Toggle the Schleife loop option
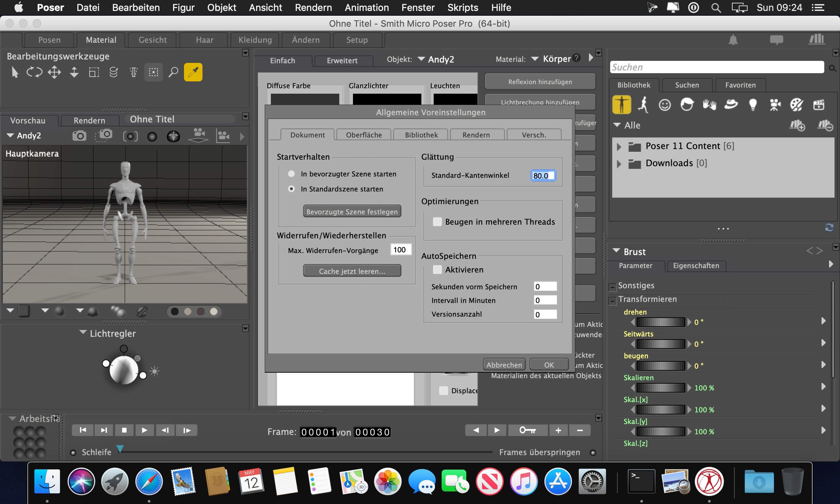This screenshot has height=504, width=840. (73, 452)
